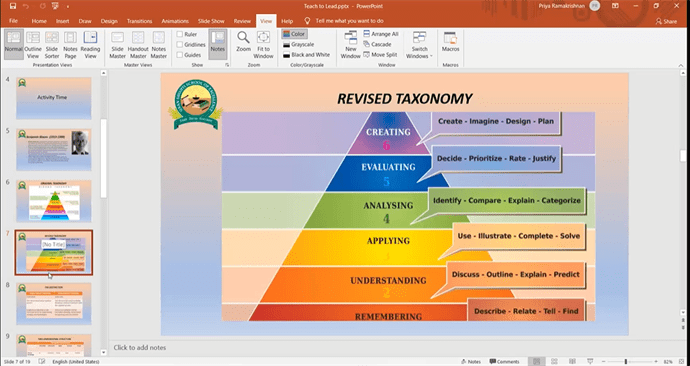Open the Design tab
Viewport: 690px width, 366px height.
click(x=109, y=21)
